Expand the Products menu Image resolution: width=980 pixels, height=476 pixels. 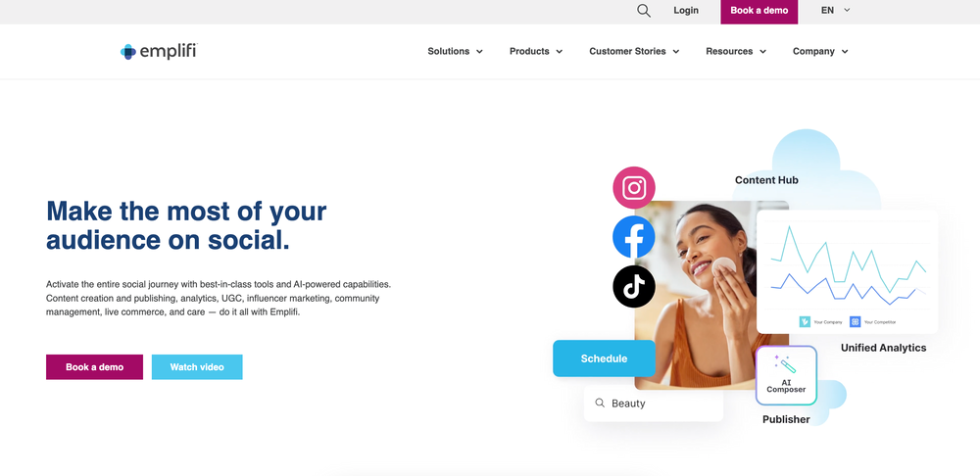[x=536, y=51]
